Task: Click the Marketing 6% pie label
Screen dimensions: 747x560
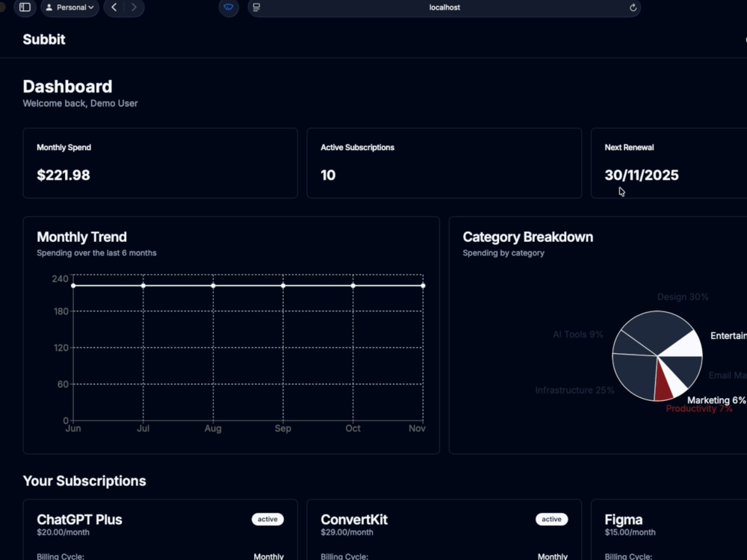Action: [716, 400]
